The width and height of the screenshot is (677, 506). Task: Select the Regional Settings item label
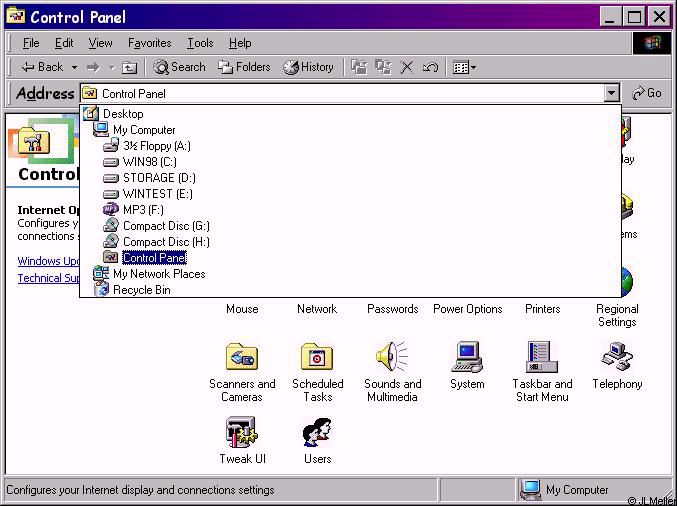[617, 315]
